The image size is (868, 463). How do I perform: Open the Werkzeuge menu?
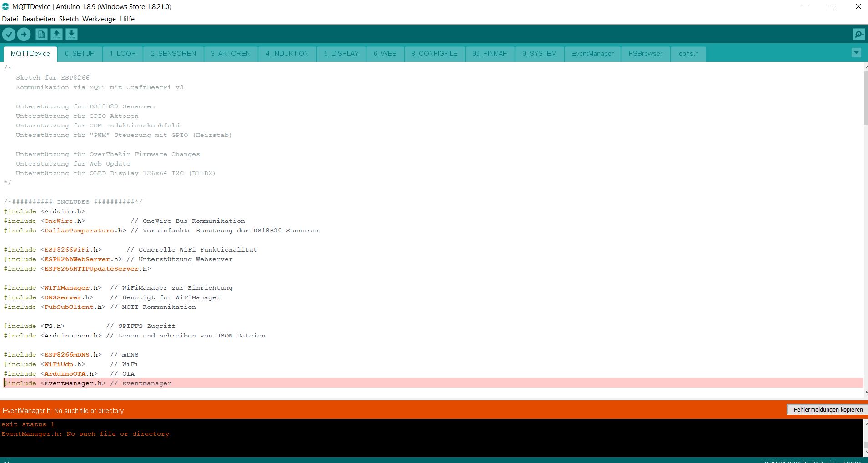click(x=99, y=19)
